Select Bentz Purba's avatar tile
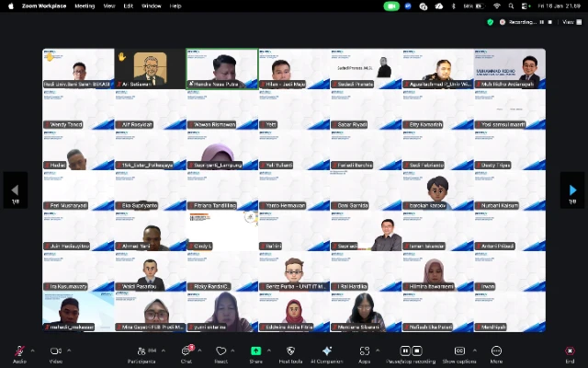 pyautogui.click(x=294, y=271)
